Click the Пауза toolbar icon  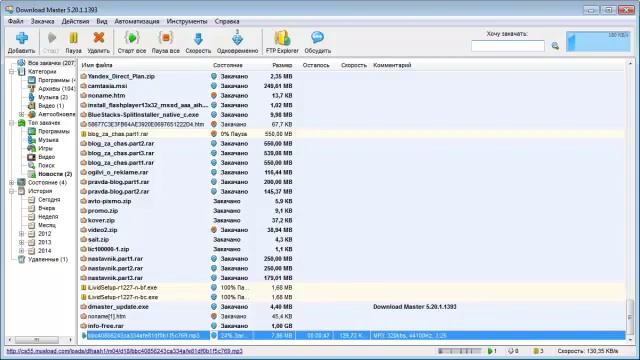point(73,38)
